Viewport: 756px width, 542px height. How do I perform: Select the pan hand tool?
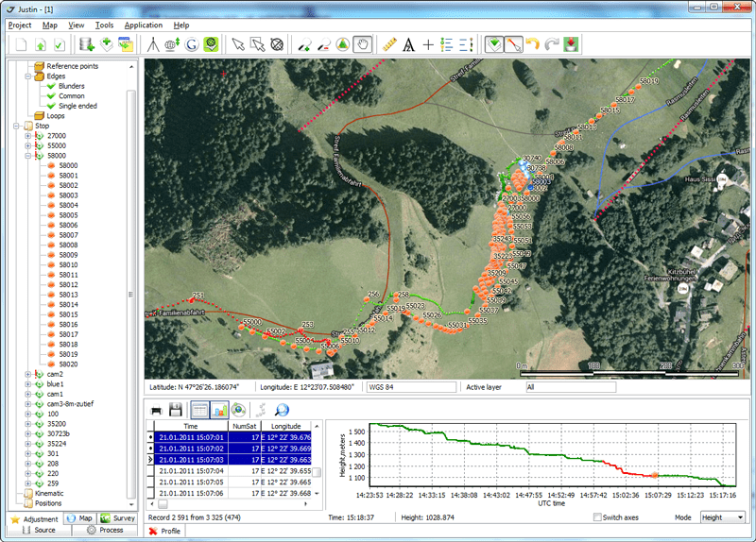pyautogui.click(x=362, y=44)
